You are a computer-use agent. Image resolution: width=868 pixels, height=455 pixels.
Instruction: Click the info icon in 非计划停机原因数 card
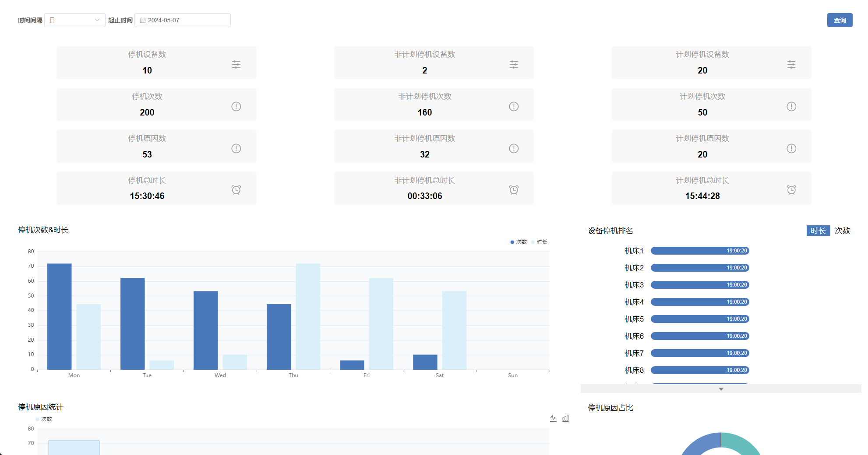pyautogui.click(x=514, y=148)
